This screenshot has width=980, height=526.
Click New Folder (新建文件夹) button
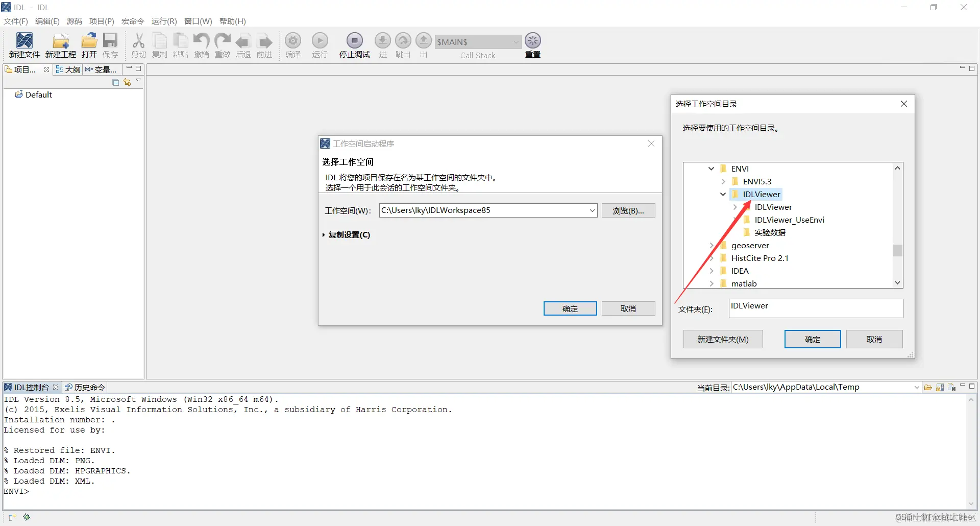tap(723, 339)
